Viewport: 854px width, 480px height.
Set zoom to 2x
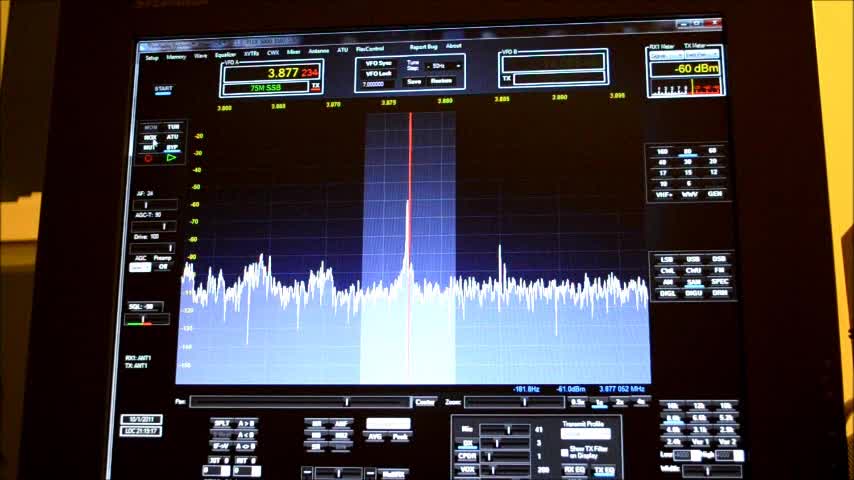(620, 402)
